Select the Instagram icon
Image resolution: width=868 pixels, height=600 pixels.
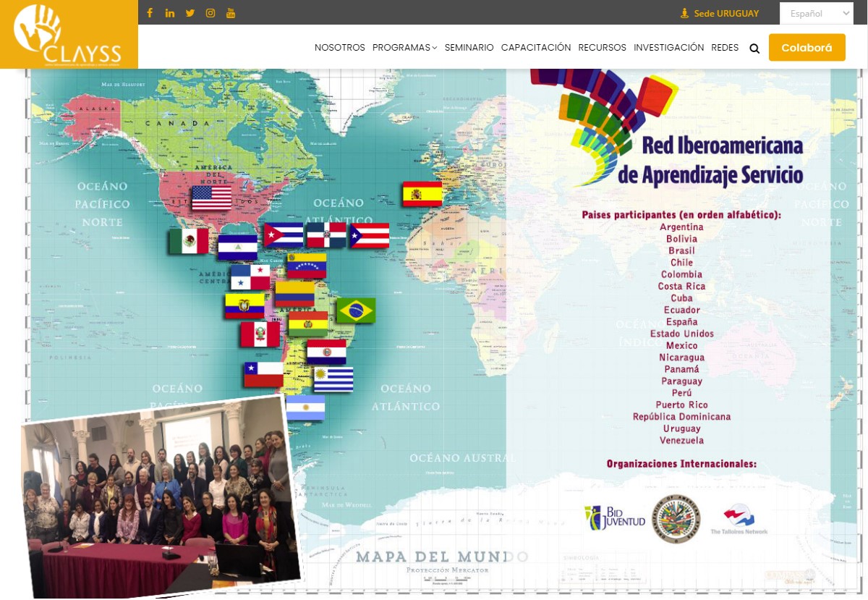[210, 12]
